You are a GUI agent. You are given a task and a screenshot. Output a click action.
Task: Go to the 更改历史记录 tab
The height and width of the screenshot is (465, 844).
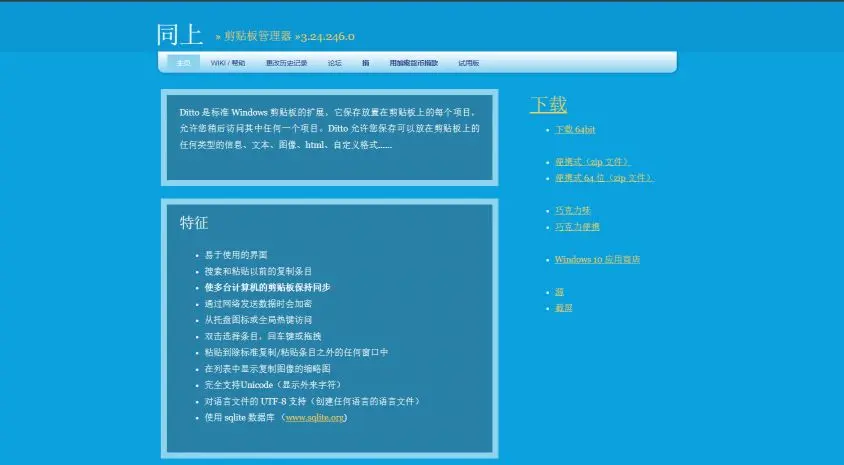pos(286,63)
